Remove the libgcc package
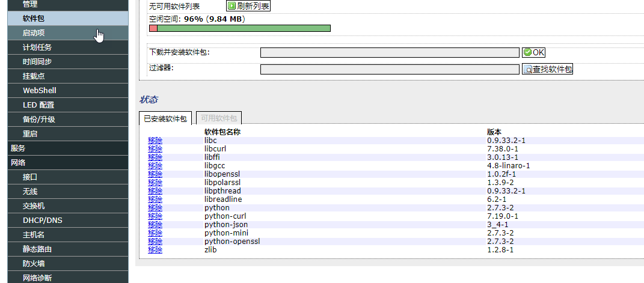This screenshot has height=283, width=644. coord(155,166)
